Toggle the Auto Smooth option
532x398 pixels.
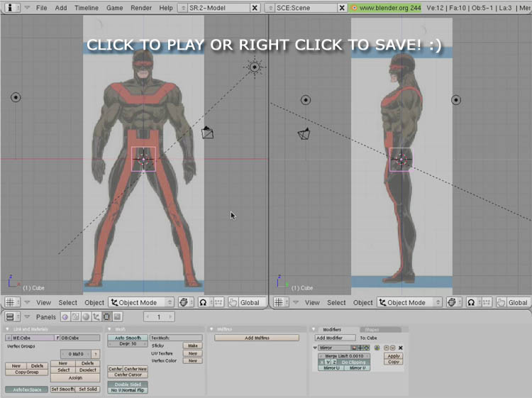point(128,338)
